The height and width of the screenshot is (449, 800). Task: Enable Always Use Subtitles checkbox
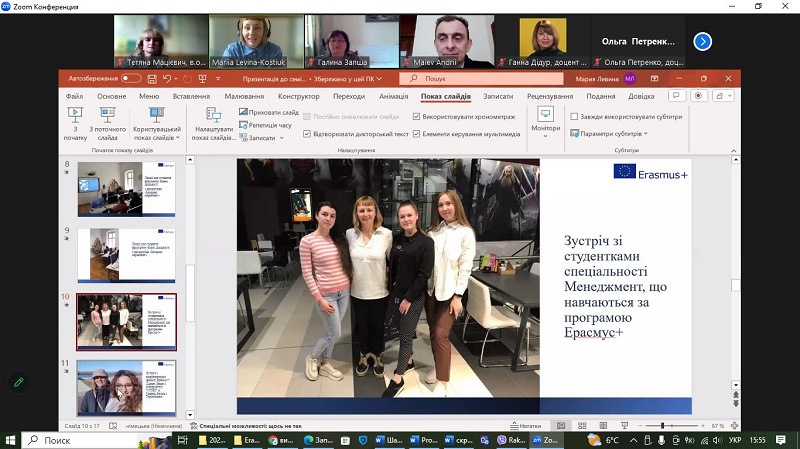[x=573, y=116]
